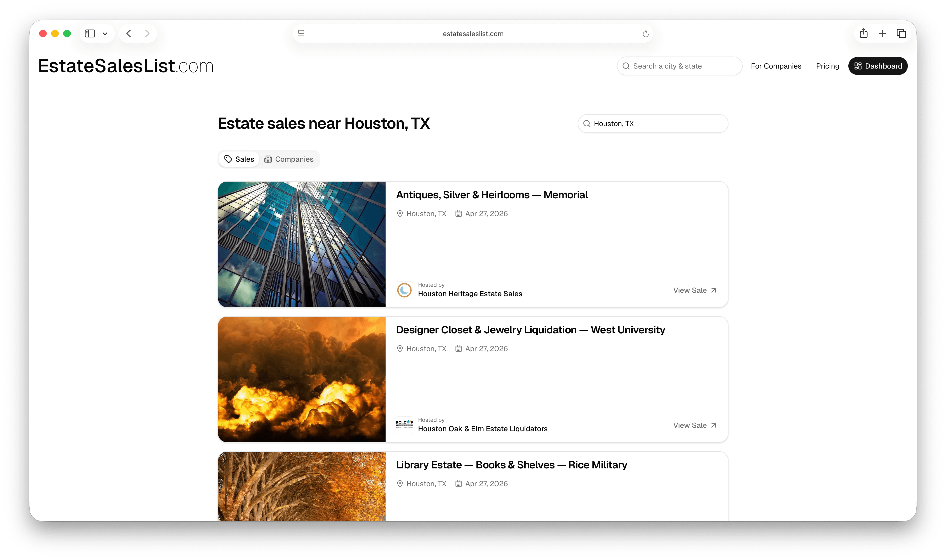Expand the sidebar options chevron
The height and width of the screenshot is (560, 946).
coord(105,33)
